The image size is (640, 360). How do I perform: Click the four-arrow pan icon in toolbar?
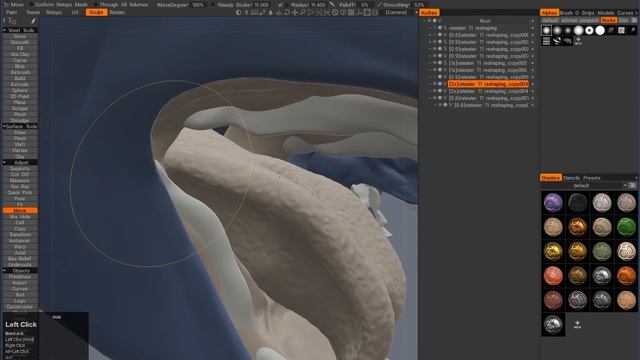[x=295, y=13]
